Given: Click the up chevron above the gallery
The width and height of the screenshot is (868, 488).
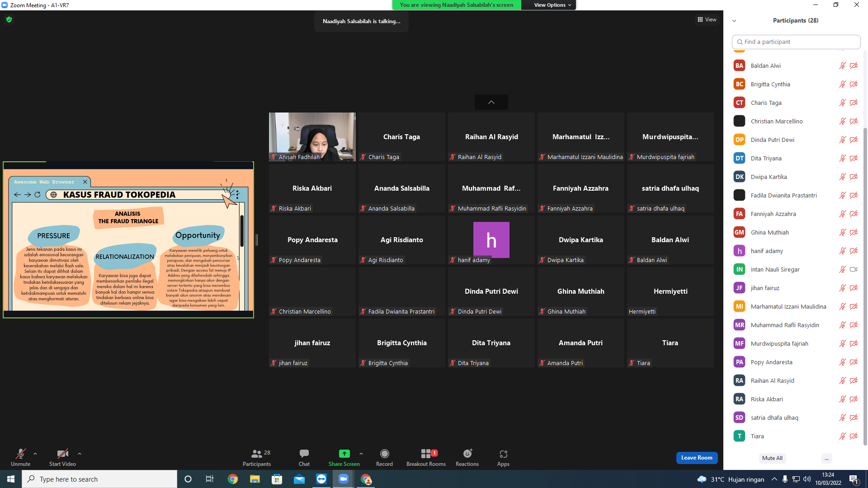Looking at the screenshot, I should [491, 102].
